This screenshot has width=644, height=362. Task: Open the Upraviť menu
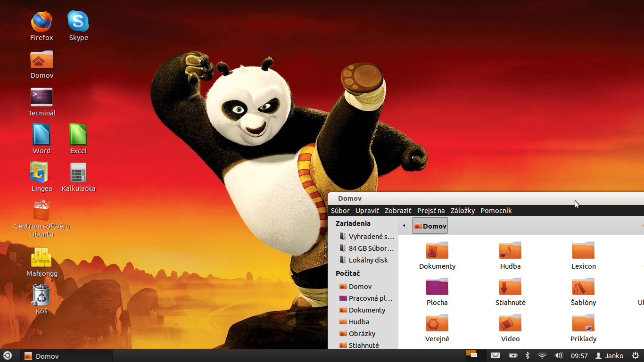click(x=367, y=211)
